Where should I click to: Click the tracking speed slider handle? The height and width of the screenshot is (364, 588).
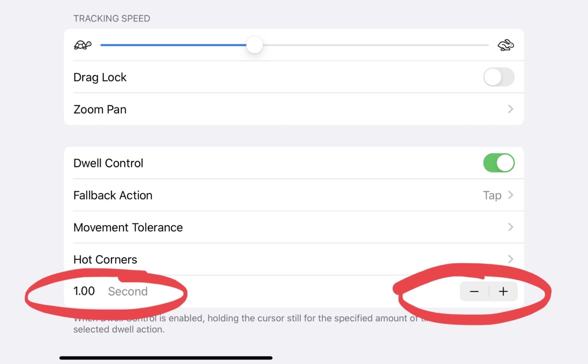pyautogui.click(x=254, y=44)
